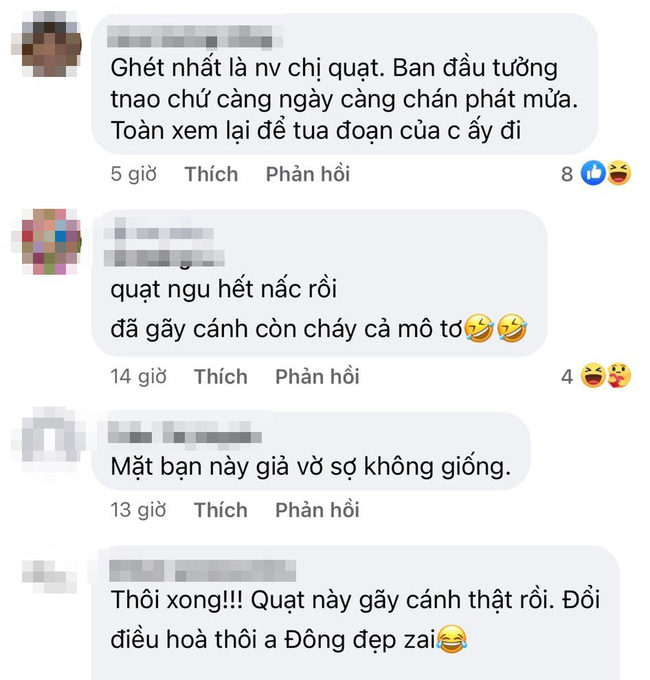
Task: Like the comment posted 5 giờ ago
Action: [211, 174]
